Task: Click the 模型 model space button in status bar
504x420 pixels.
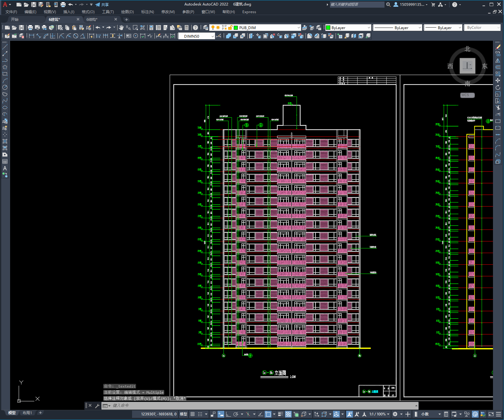Action: 184,414
